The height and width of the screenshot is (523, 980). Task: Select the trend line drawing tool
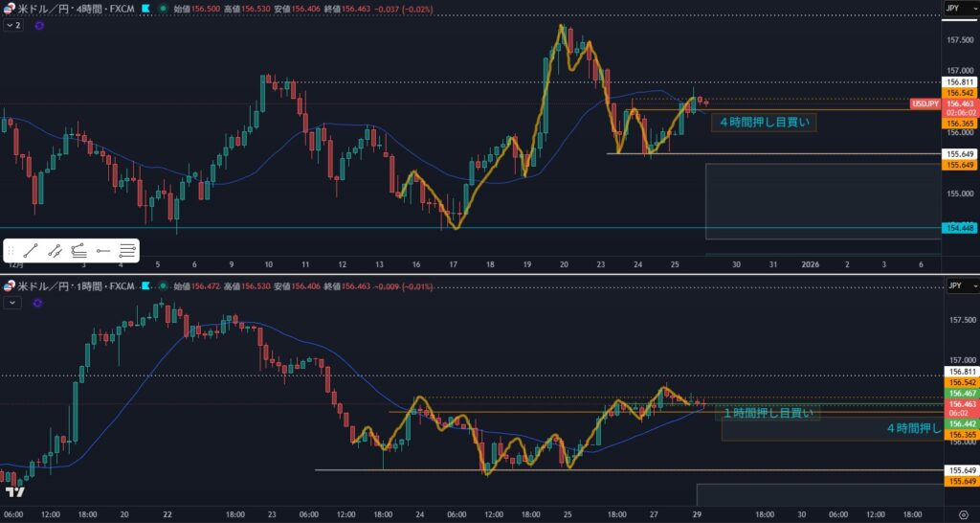31,250
